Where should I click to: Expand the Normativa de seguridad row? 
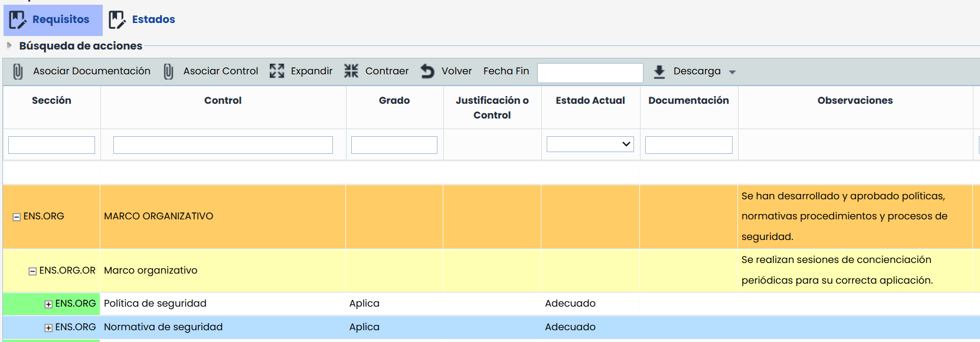(48, 328)
